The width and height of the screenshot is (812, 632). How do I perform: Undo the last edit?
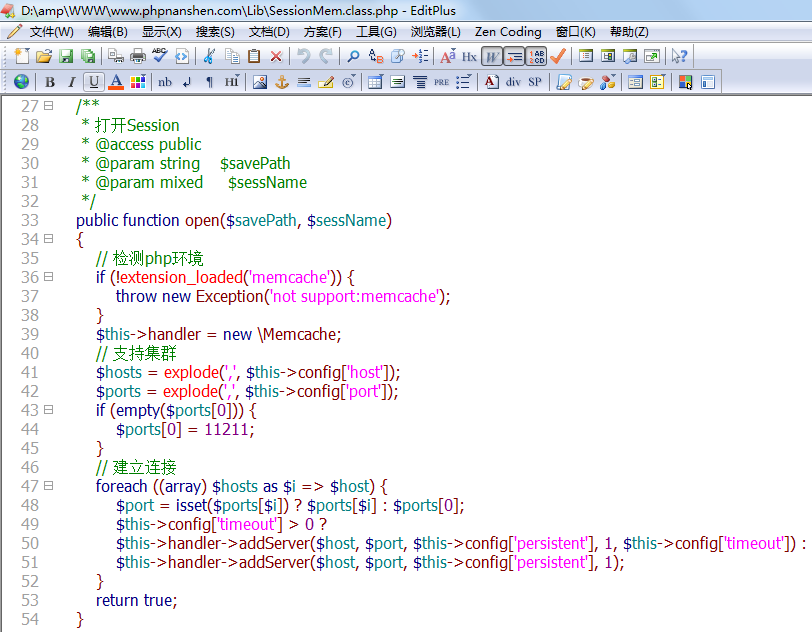(303, 56)
